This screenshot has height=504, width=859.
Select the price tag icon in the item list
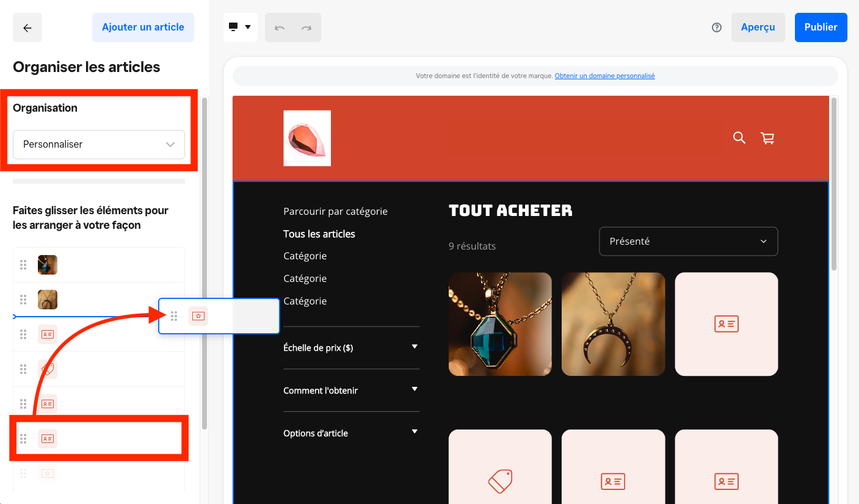coord(48,369)
